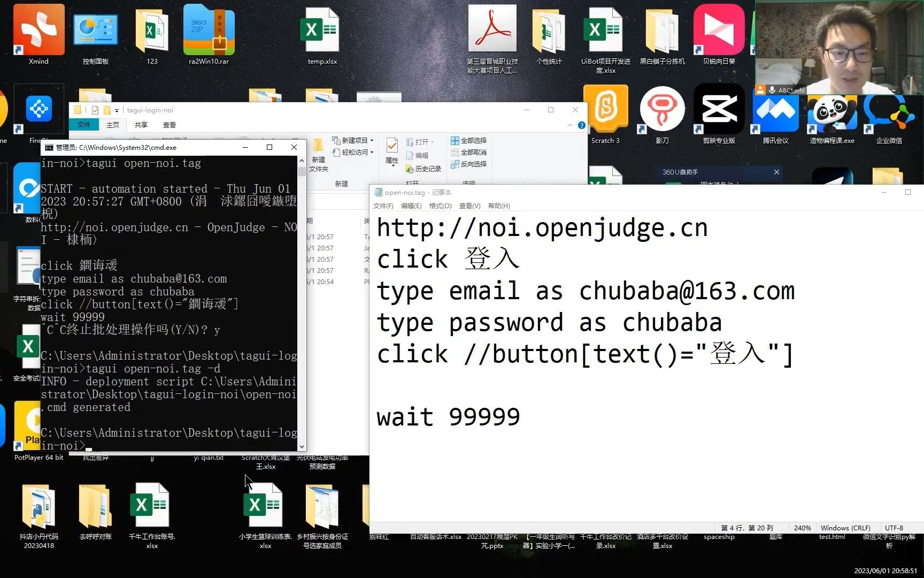Screen dimensions: 924x578
Task: Open Notepad 帮助(H) menu
Action: click(x=499, y=206)
